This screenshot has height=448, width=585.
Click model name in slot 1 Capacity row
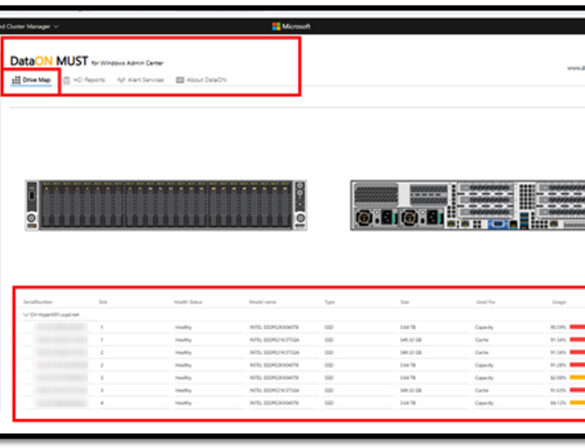point(274,328)
